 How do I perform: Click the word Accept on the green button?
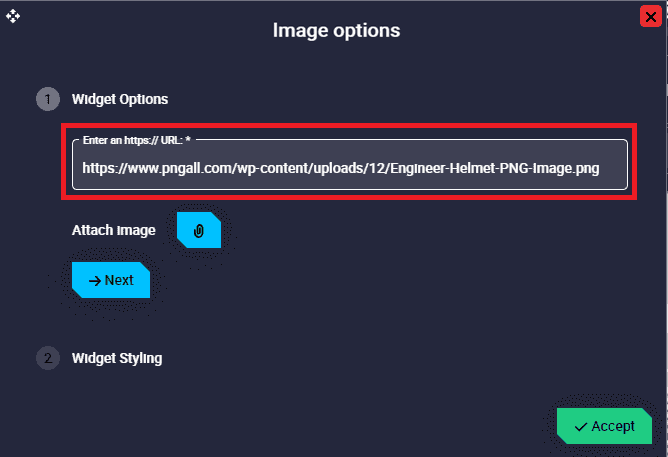[x=613, y=426]
